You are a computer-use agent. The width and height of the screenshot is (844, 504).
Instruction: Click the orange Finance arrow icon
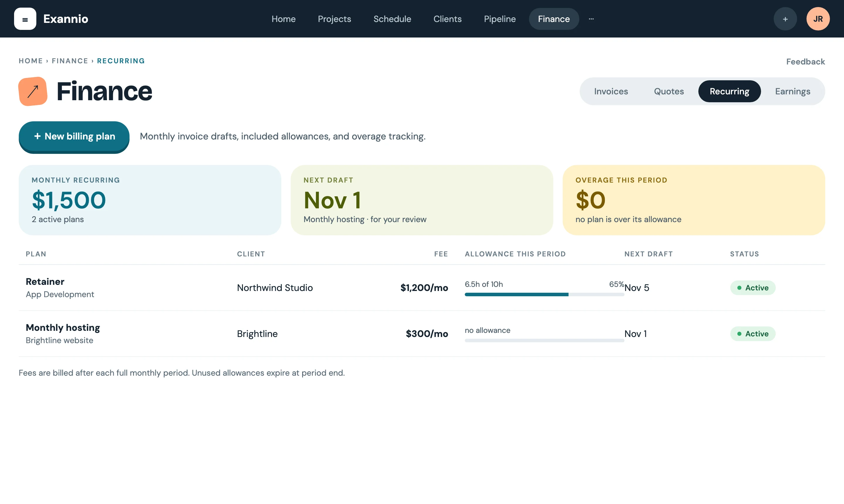(x=33, y=91)
